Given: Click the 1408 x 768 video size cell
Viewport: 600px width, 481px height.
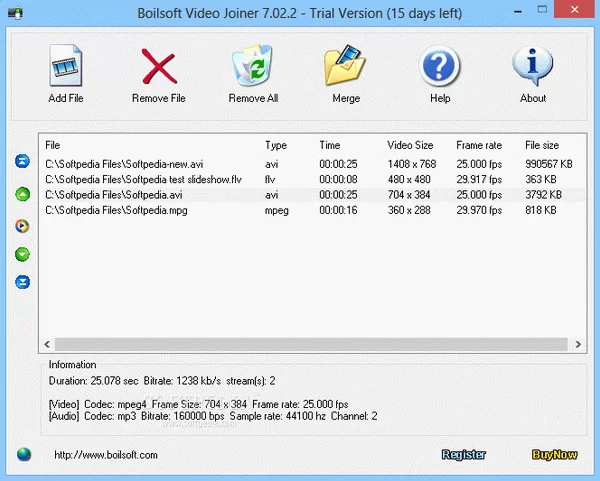Looking at the screenshot, I should pos(412,164).
